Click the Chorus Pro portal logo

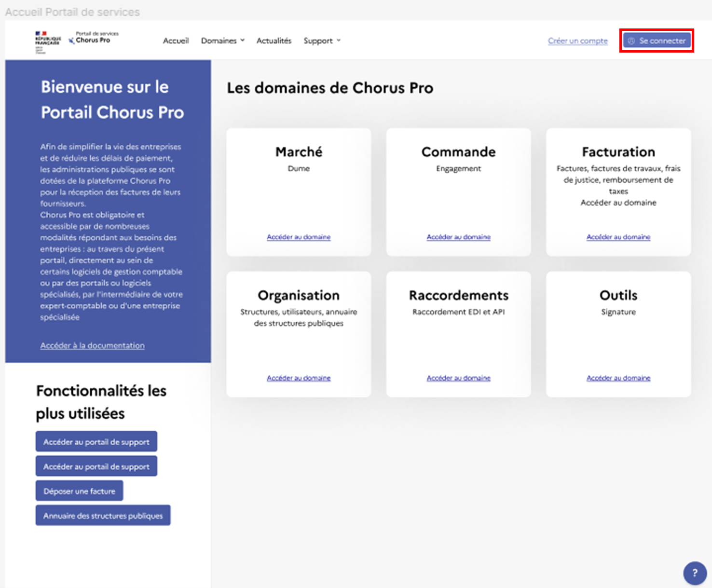93,38
